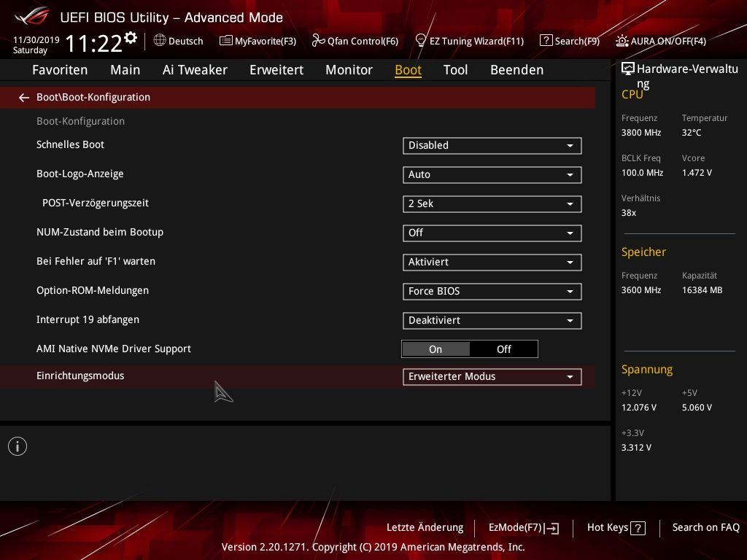Switch to the Favoriten tab
747x560 pixels.
click(60, 70)
